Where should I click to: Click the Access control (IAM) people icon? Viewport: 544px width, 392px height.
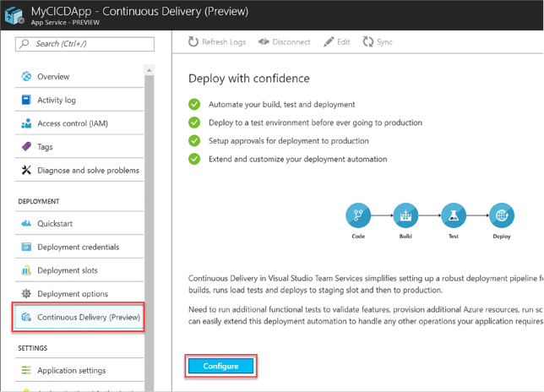(26, 123)
